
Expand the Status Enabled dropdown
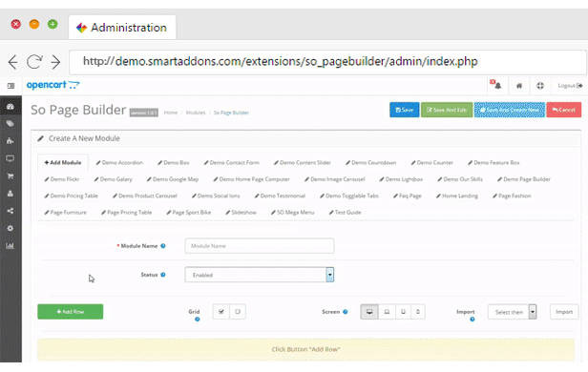click(259, 275)
